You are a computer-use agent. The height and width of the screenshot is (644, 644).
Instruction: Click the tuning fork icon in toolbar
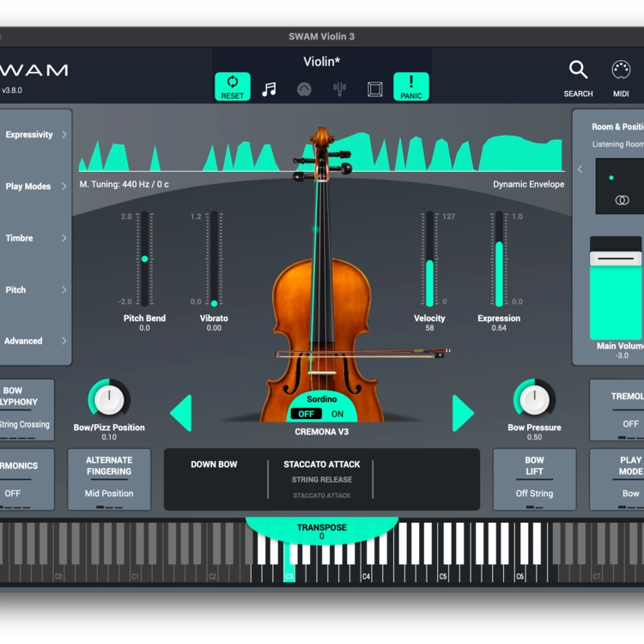pos(339,89)
